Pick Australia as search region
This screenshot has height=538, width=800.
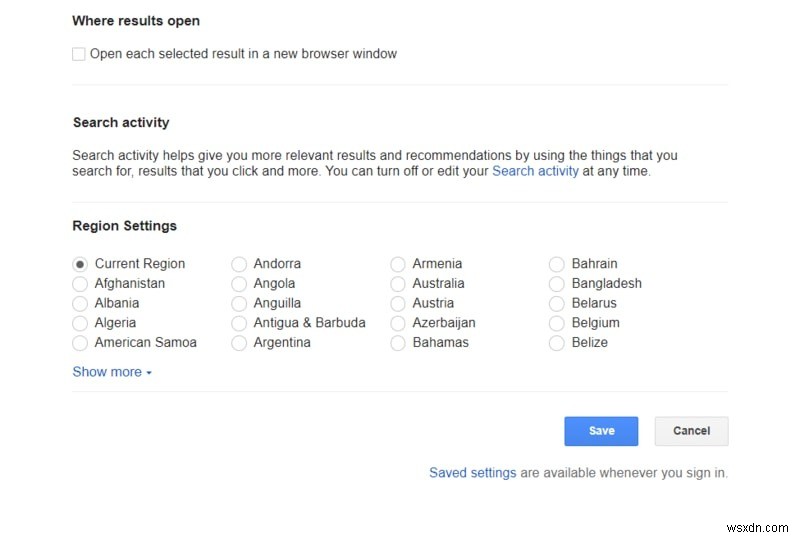coord(398,284)
